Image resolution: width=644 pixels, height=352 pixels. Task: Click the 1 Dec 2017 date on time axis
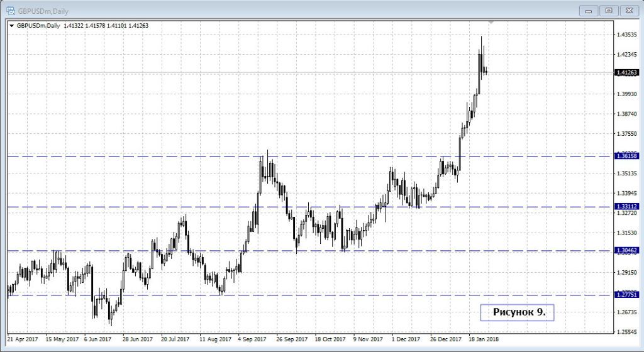[x=406, y=339]
